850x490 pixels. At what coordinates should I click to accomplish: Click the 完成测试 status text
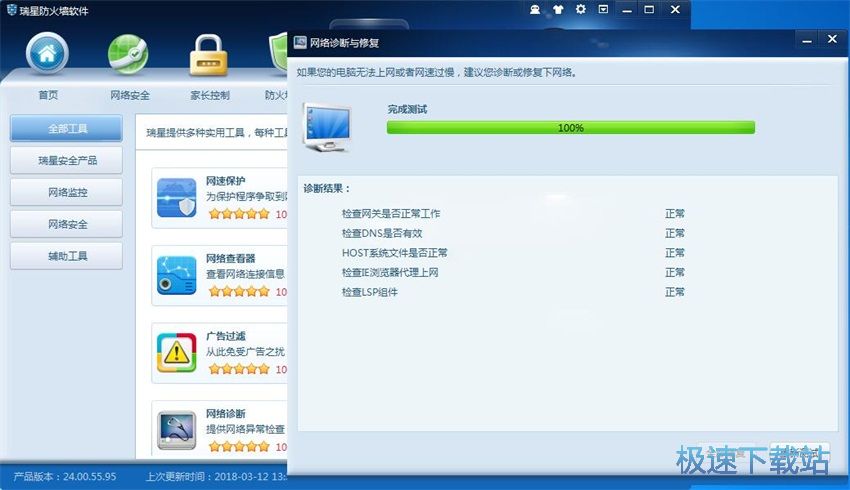407,109
